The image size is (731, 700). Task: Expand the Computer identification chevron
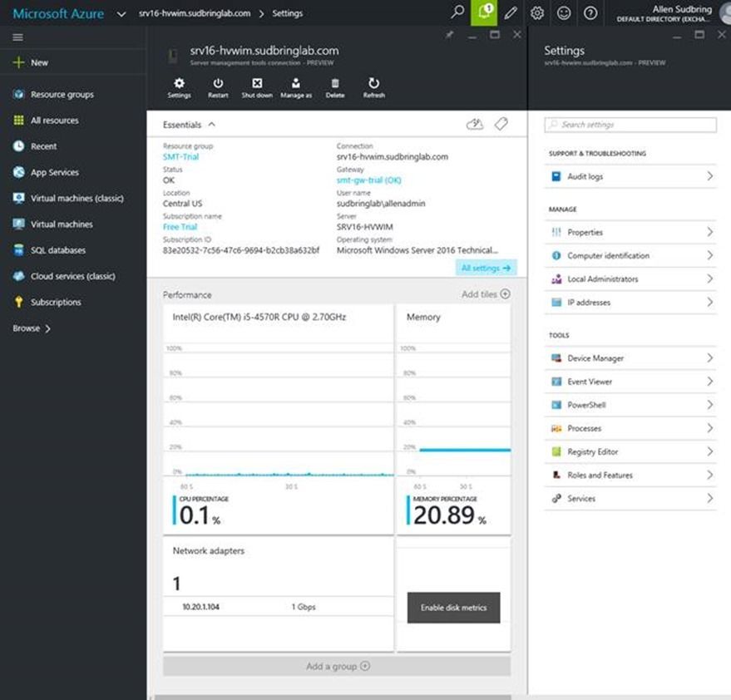tap(709, 255)
